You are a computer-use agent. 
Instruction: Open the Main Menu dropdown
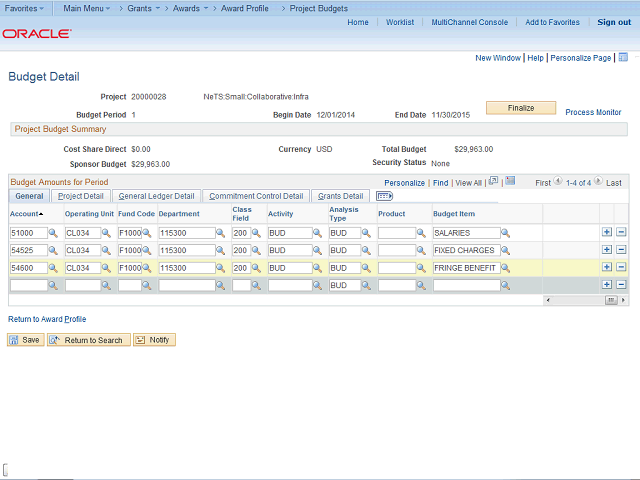click(85, 7)
